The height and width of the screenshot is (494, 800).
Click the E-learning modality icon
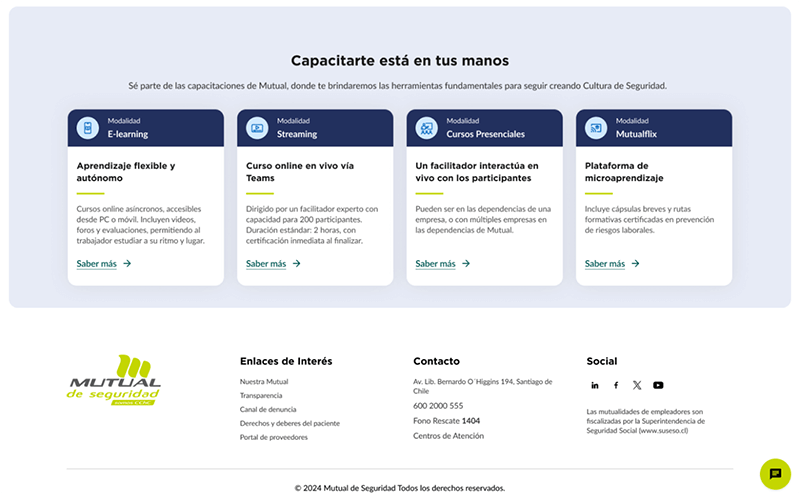click(87, 128)
